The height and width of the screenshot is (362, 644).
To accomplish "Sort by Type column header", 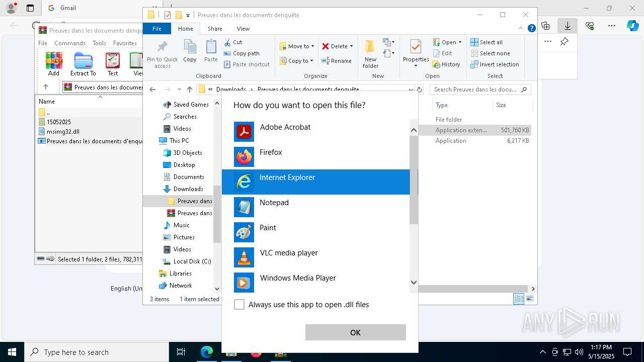I will pyautogui.click(x=462, y=105).
